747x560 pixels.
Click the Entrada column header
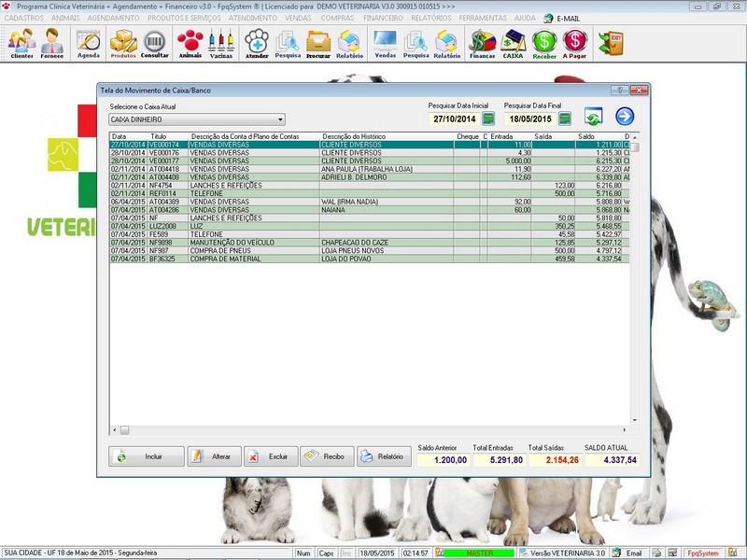click(x=509, y=136)
